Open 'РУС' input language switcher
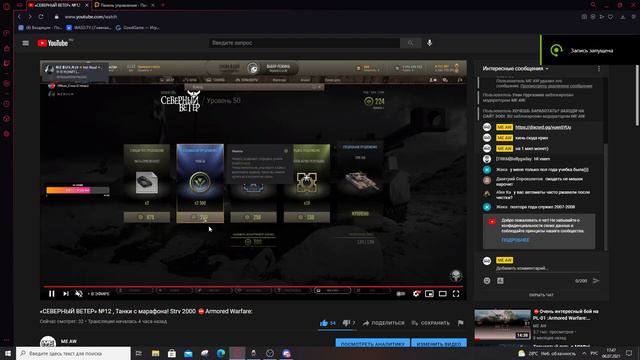This screenshot has width=640, height=360. point(594,353)
